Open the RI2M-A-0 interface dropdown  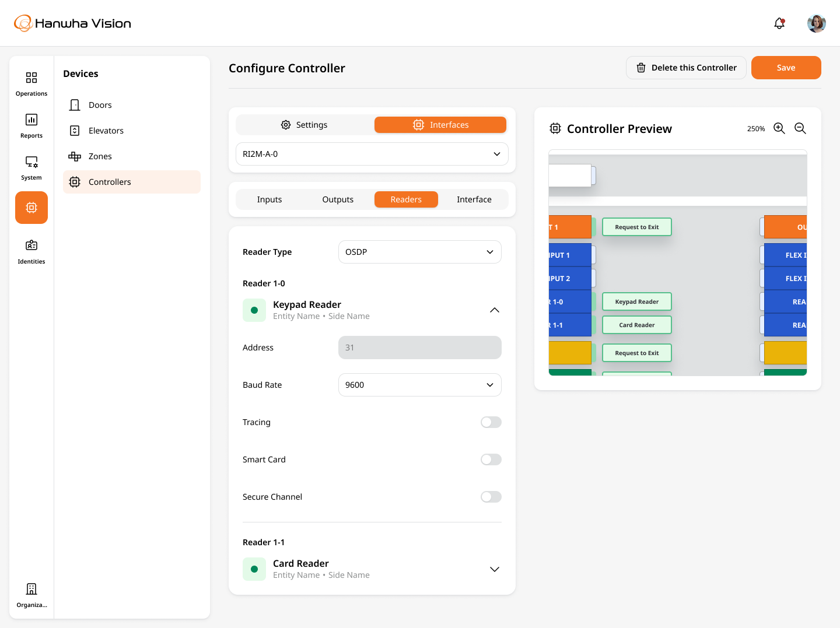(x=372, y=154)
